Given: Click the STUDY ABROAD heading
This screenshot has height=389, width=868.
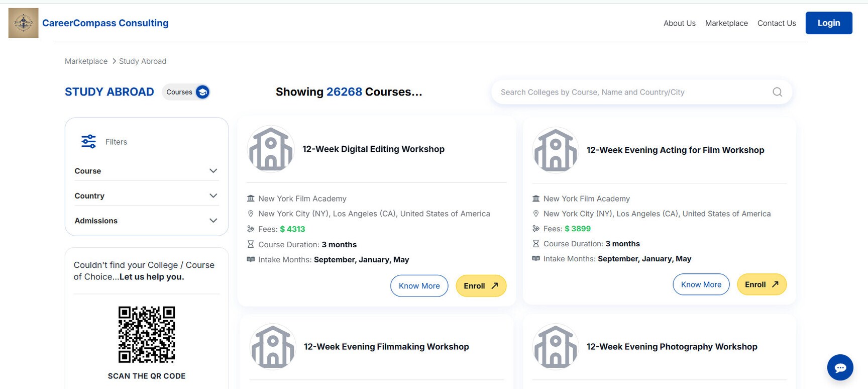Looking at the screenshot, I should point(110,92).
